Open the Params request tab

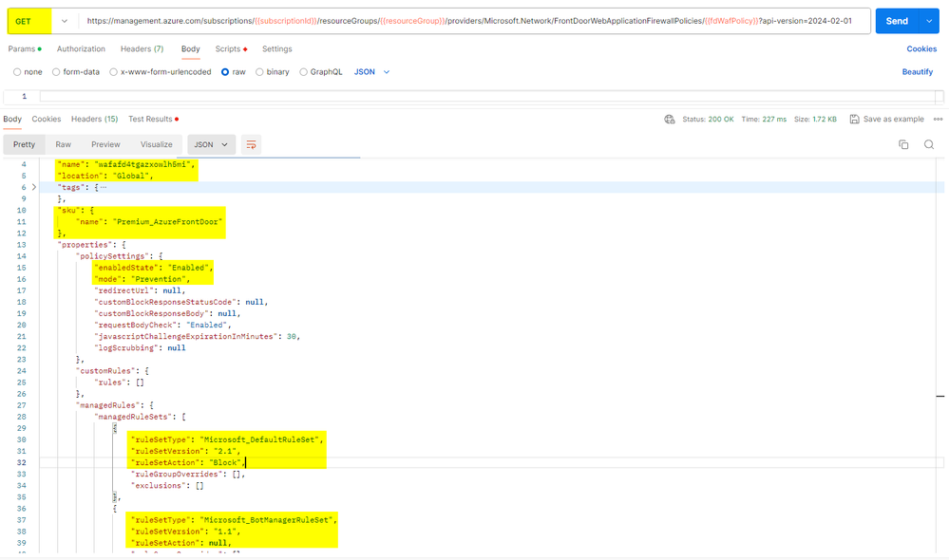click(25, 49)
